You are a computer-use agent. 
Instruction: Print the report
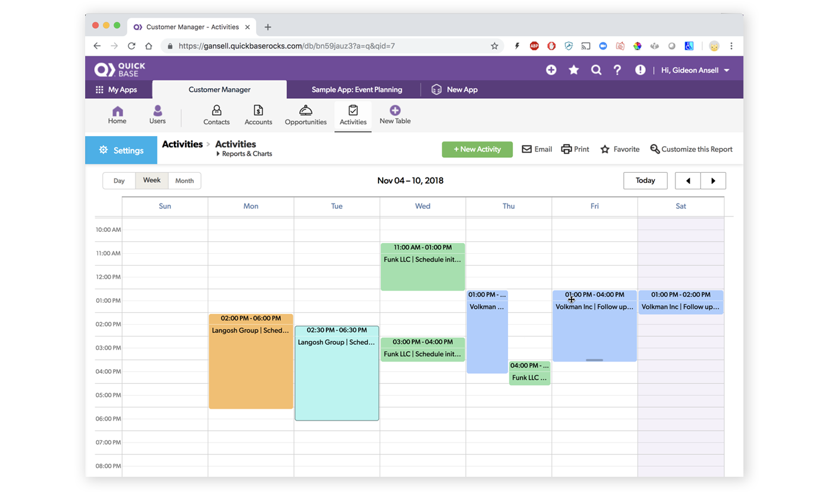click(575, 149)
